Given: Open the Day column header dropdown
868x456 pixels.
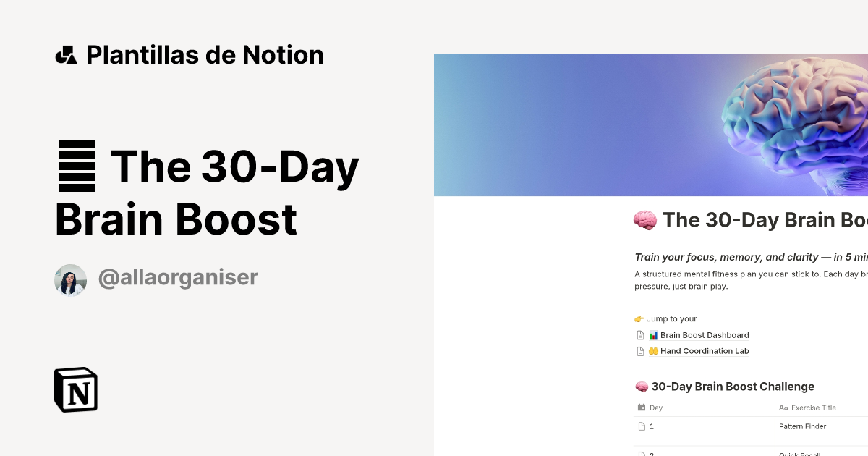Looking at the screenshot, I should 655,407.
